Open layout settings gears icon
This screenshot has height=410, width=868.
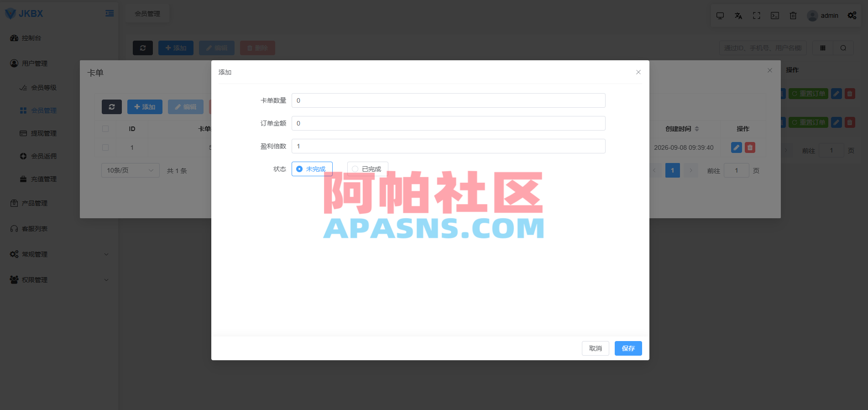point(852,16)
